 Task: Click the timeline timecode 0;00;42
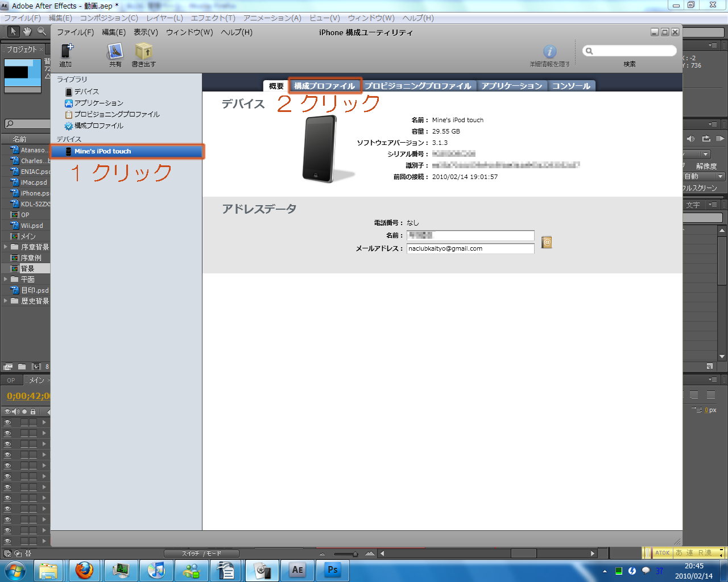[28, 396]
